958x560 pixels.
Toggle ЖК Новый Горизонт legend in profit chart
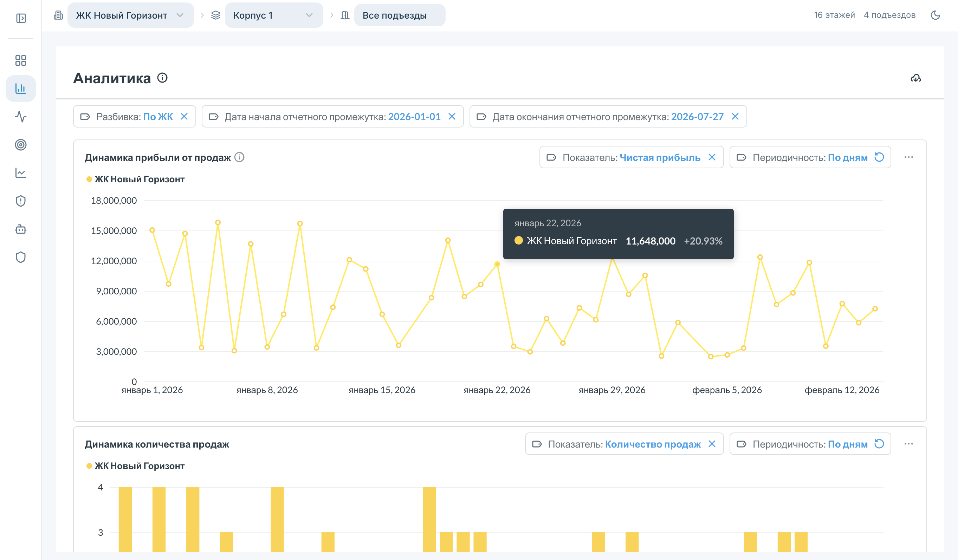click(x=135, y=179)
